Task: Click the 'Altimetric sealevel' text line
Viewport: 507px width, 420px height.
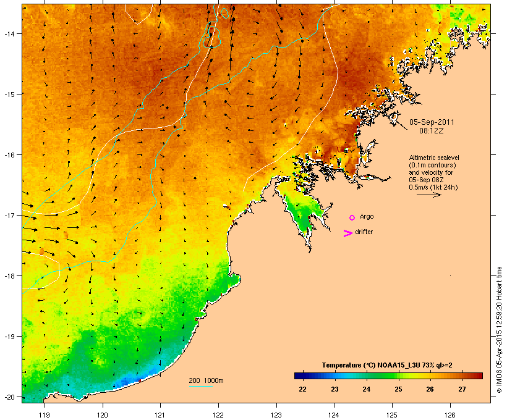Action: (x=434, y=157)
